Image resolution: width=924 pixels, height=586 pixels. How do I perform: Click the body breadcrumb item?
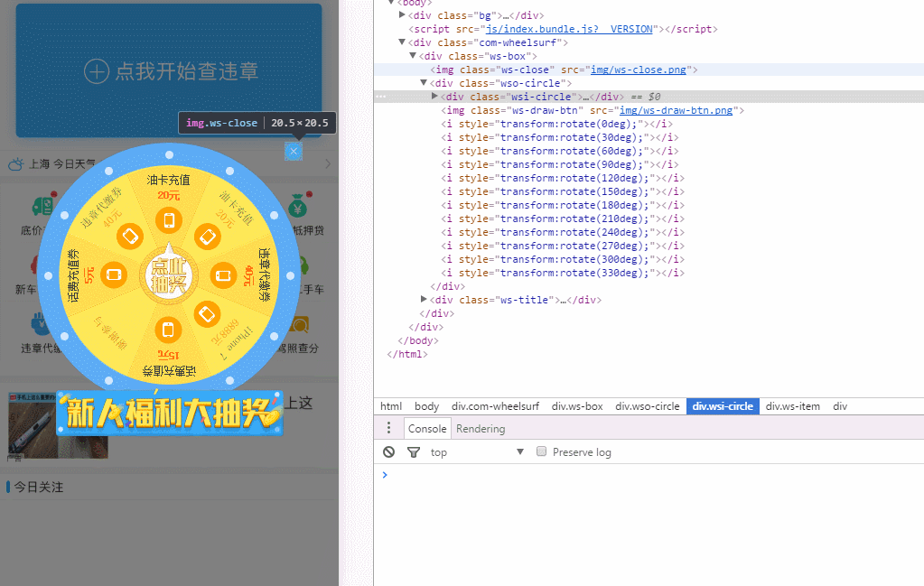pyautogui.click(x=426, y=406)
